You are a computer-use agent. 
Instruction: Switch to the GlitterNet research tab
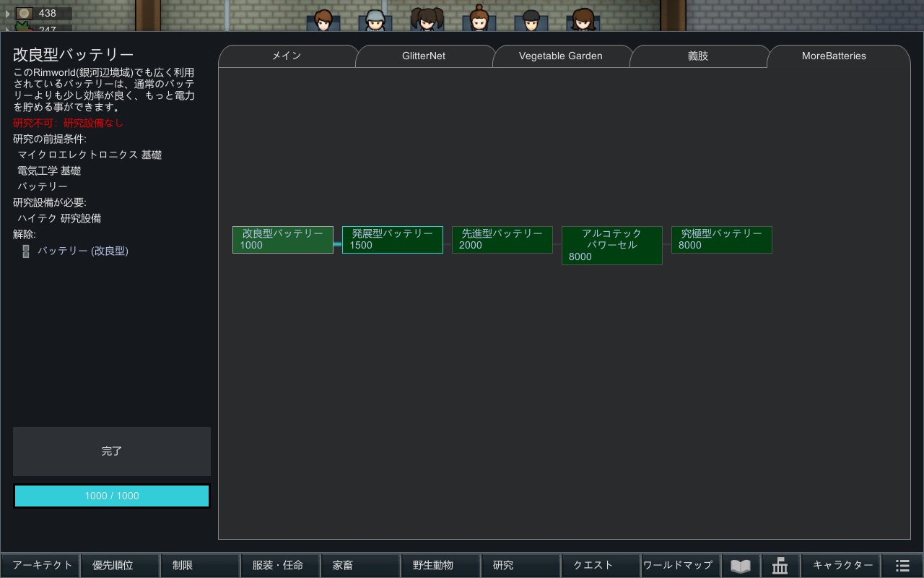(424, 56)
